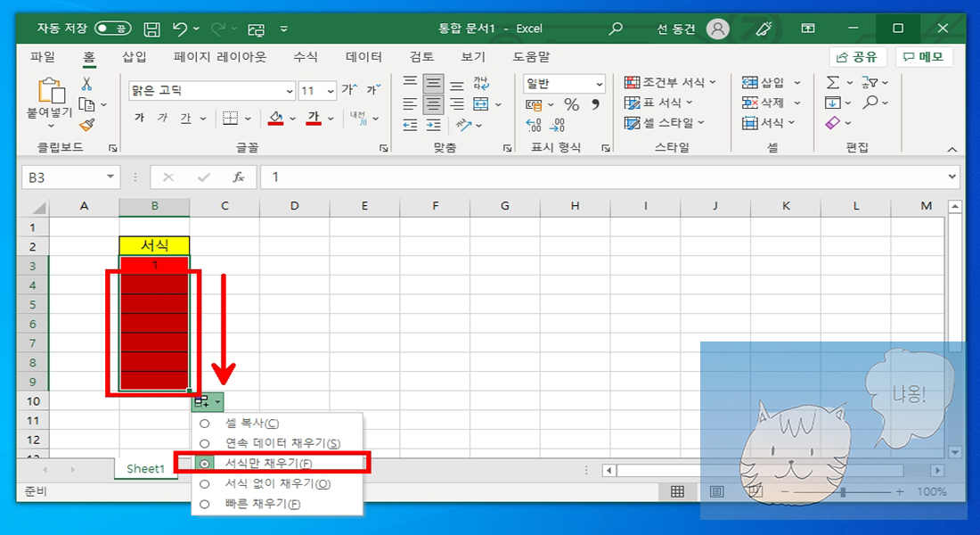Click the Cut scissors icon
This screenshot has width=980, height=535.
click(x=87, y=83)
